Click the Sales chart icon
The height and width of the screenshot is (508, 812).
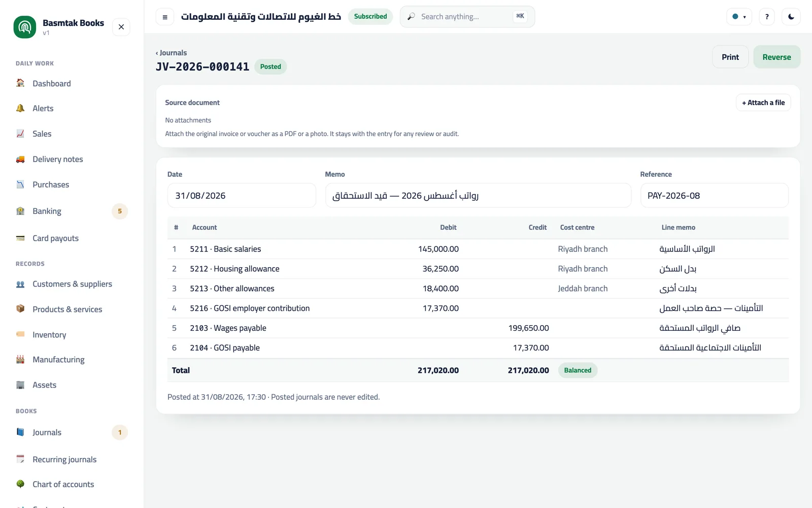click(20, 134)
